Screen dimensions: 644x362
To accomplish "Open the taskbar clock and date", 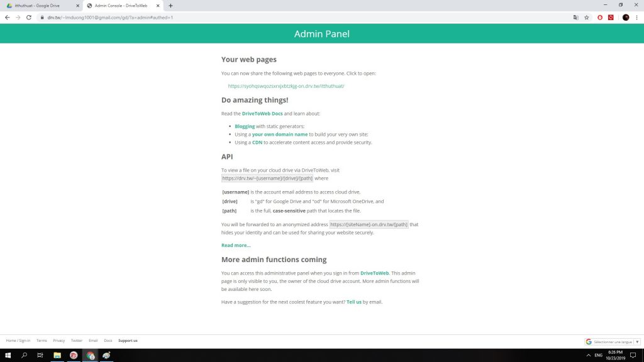I will click(615, 355).
